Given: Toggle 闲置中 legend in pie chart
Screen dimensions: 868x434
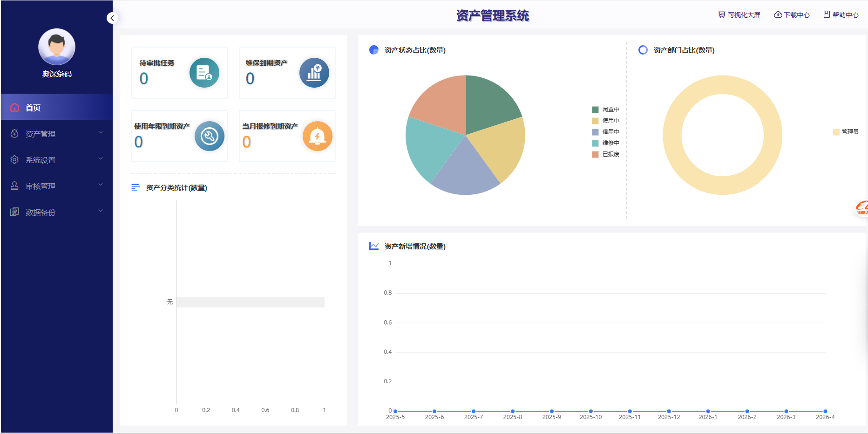Looking at the screenshot, I should [605, 110].
